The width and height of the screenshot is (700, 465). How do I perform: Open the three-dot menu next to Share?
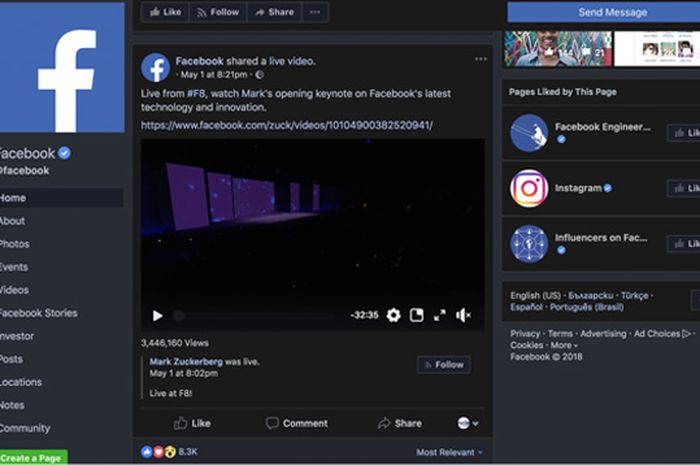[315, 12]
